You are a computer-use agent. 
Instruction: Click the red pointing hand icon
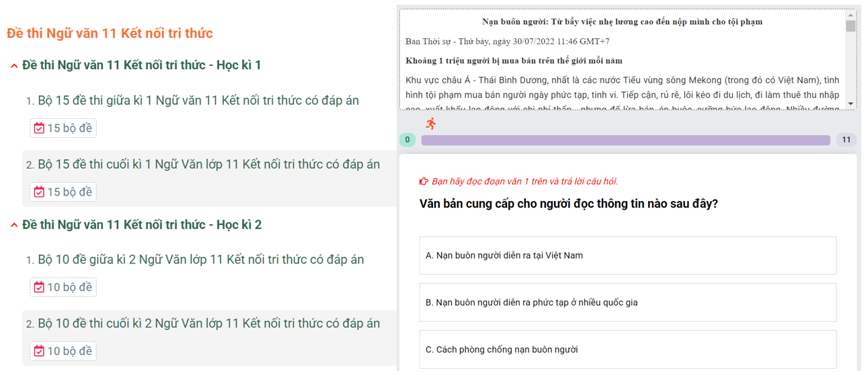[424, 181]
